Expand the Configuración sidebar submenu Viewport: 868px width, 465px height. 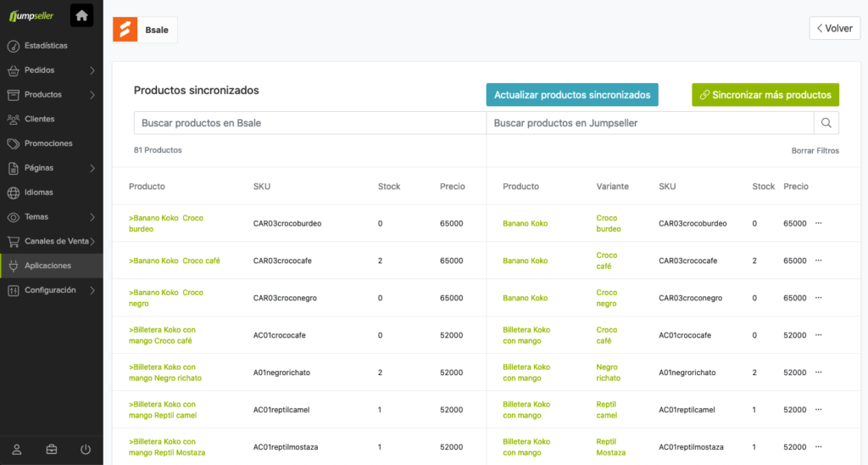pos(92,290)
